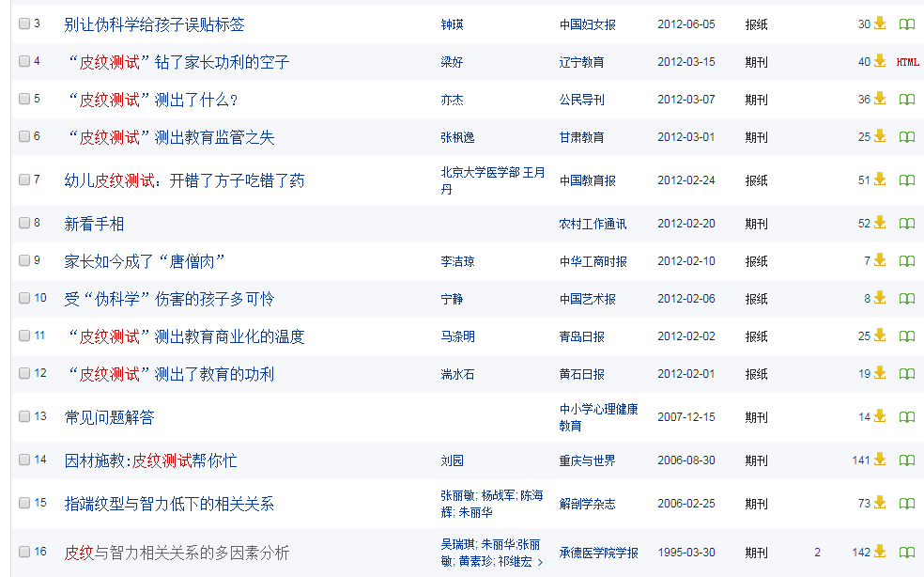Check the box for row 12
The width and height of the screenshot is (924, 577).
click(24, 373)
